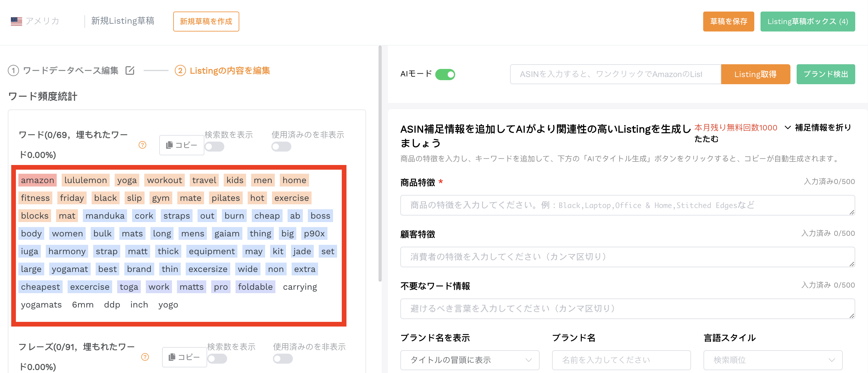The height and width of the screenshot is (373, 868).
Task: Click the ASIN input field
Action: click(x=615, y=74)
